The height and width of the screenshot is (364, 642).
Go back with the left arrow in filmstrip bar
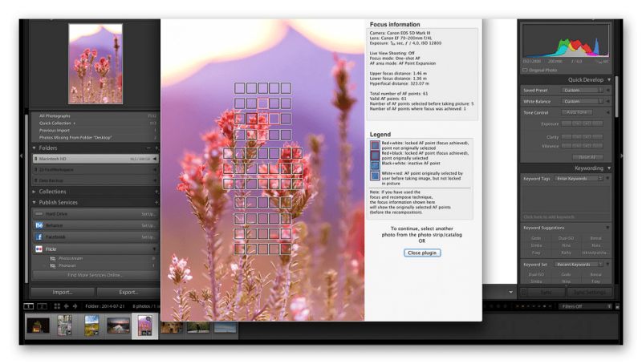pyautogui.click(x=66, y=306)
